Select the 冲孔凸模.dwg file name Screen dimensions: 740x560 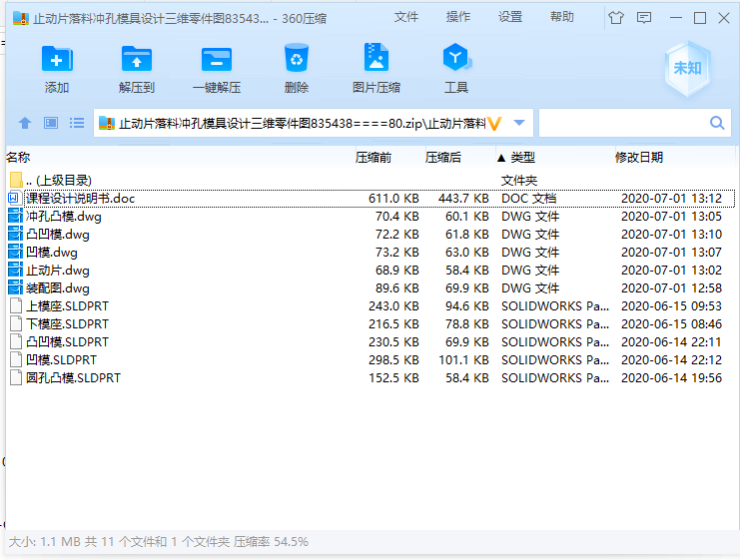[x=64, y=216]
